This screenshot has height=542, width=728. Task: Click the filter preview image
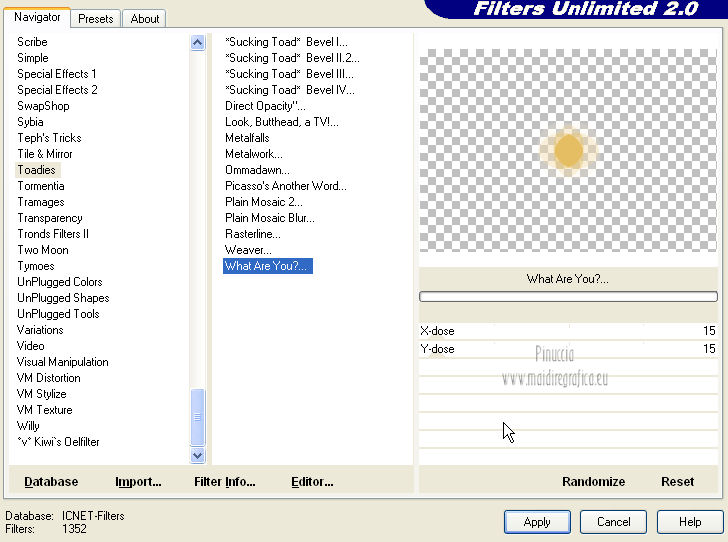[568, 150]
